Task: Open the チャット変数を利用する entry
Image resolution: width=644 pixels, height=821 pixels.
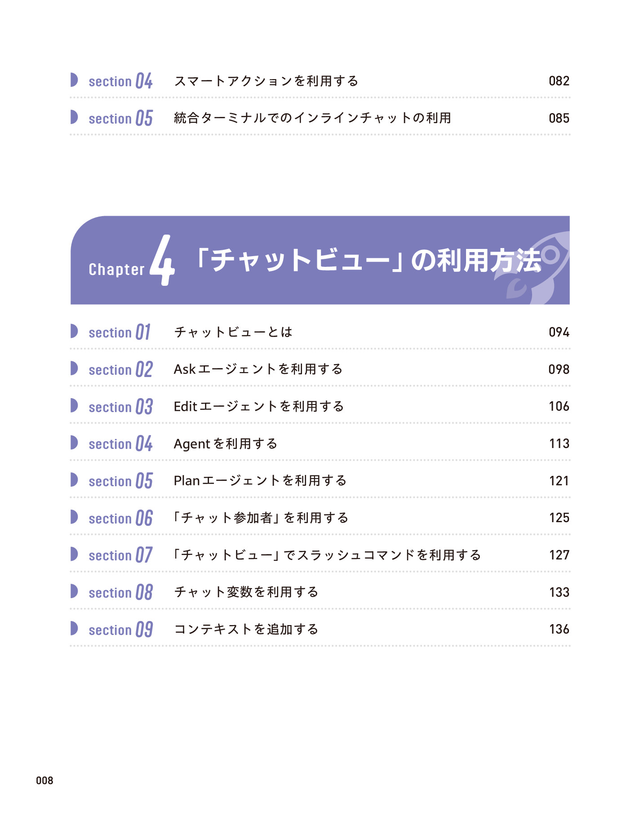Action: tap(246, 592)
